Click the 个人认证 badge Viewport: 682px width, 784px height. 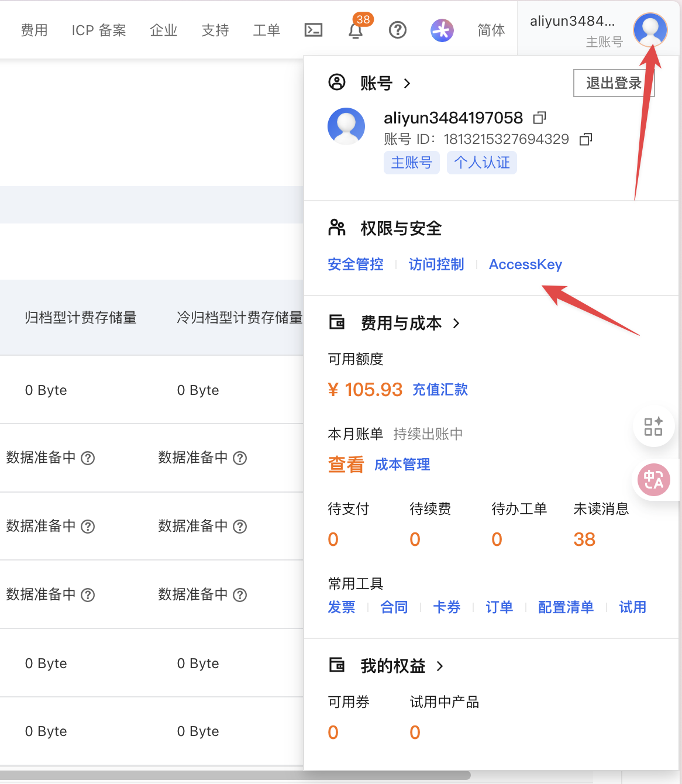[481, 162]
